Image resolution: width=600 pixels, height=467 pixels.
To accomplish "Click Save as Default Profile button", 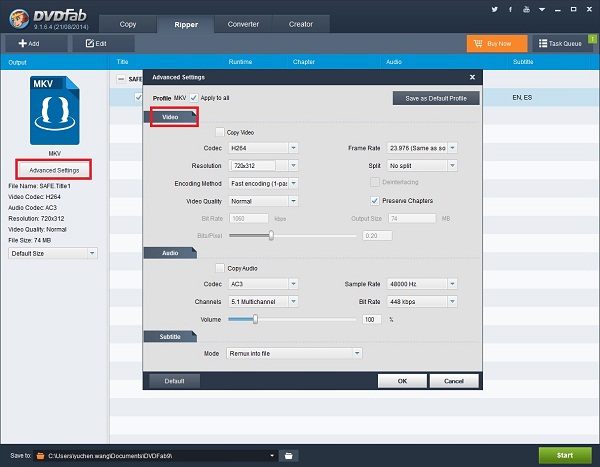I will click(436, 98).
